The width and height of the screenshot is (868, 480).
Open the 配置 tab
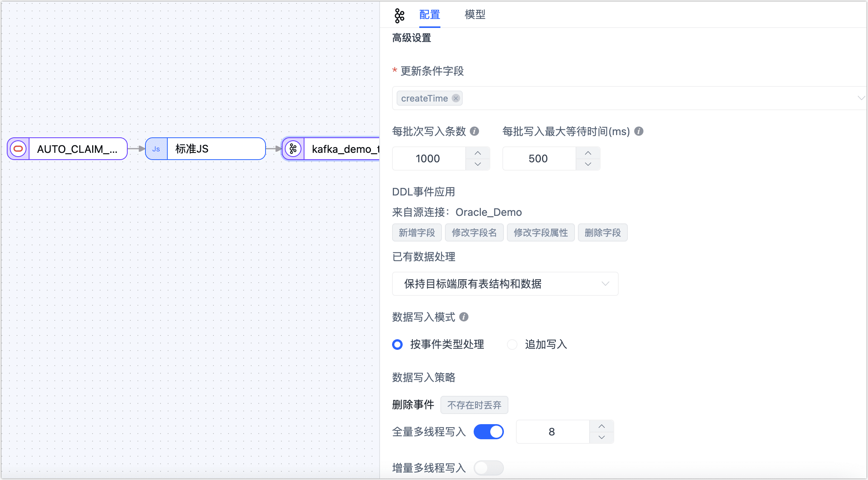click(429, 15)
